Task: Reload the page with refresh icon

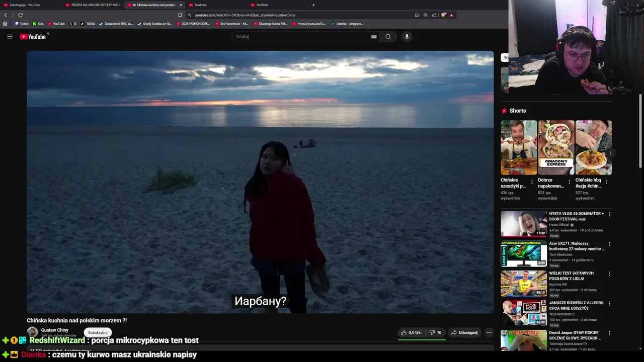Action: click(21, 15)
